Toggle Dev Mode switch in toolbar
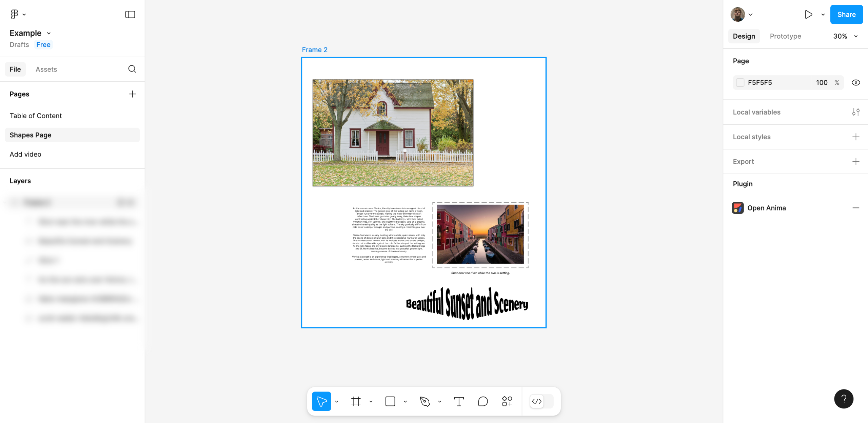 point(541,401)
